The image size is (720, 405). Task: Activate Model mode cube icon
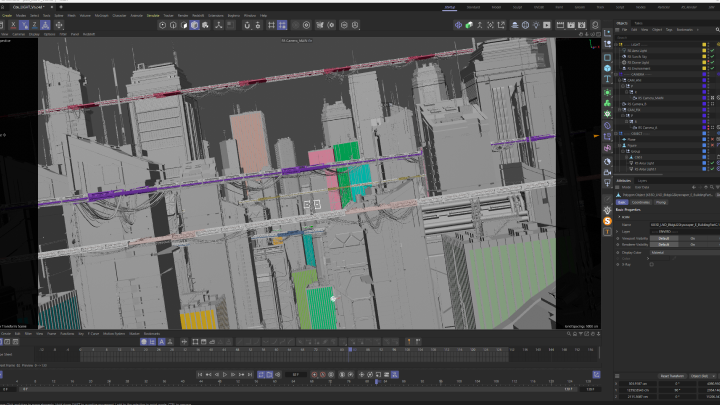click(x=195, y=25)
